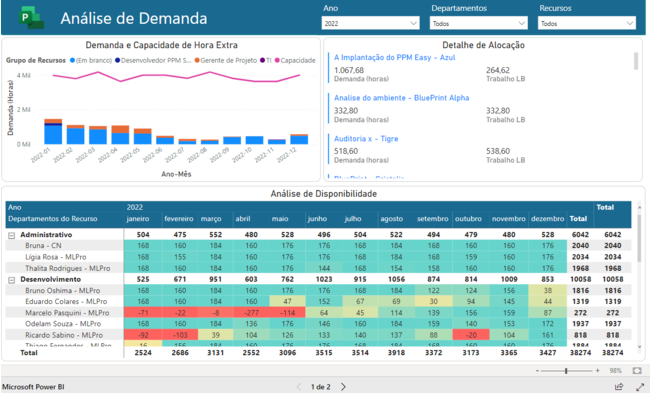Image resolution: width=650 pixels, height=393 pixels.
Task: Click the 1.067,68 Demanda value
Action: pos(349,70)
